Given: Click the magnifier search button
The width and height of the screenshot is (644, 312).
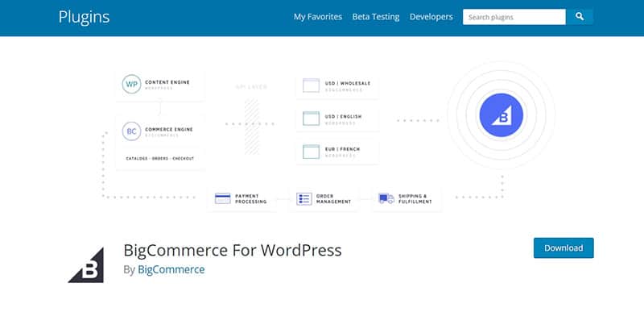Looking at the screenshot, I should [579, 17].
